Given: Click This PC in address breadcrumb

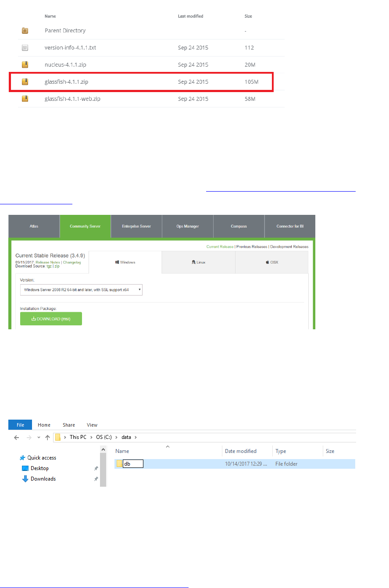Looking at the screenshot, I should pos(78,437).
